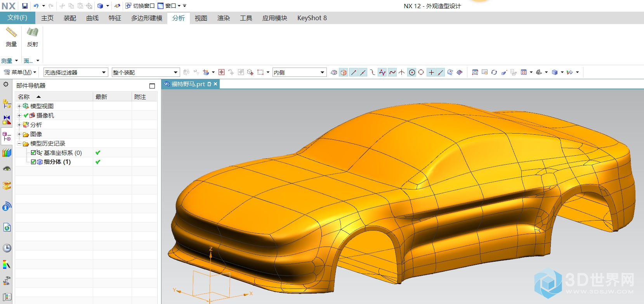Switch to the 曲线 ribbon tab
This screenshot has width=644, height=304.
click(92, 18)
